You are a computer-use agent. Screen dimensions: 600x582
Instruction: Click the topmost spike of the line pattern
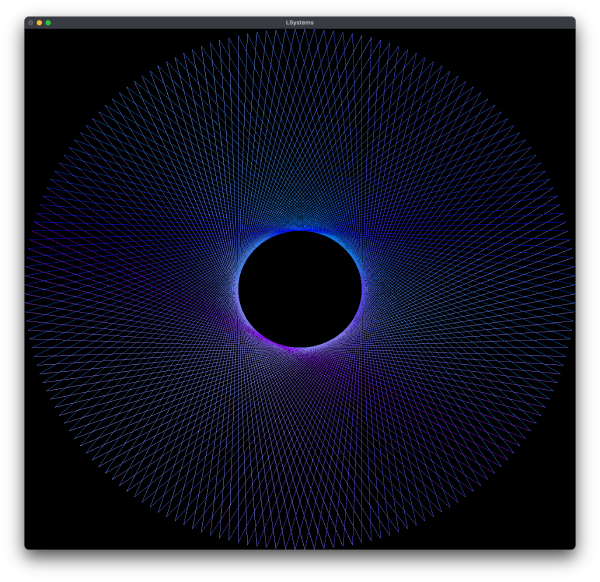coord(300,32)
